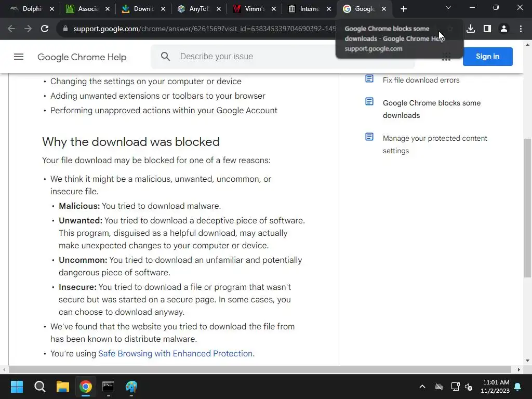This screenshot has width=532, height=399.
Task: Open the hamburger main menu
Action: point(19,57)
